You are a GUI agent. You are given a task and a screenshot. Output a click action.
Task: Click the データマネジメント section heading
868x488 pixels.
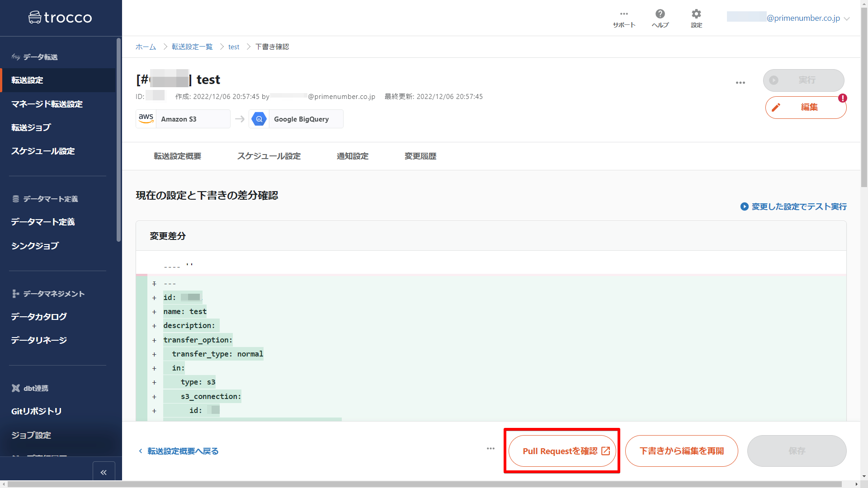click(x=48, y=294)
